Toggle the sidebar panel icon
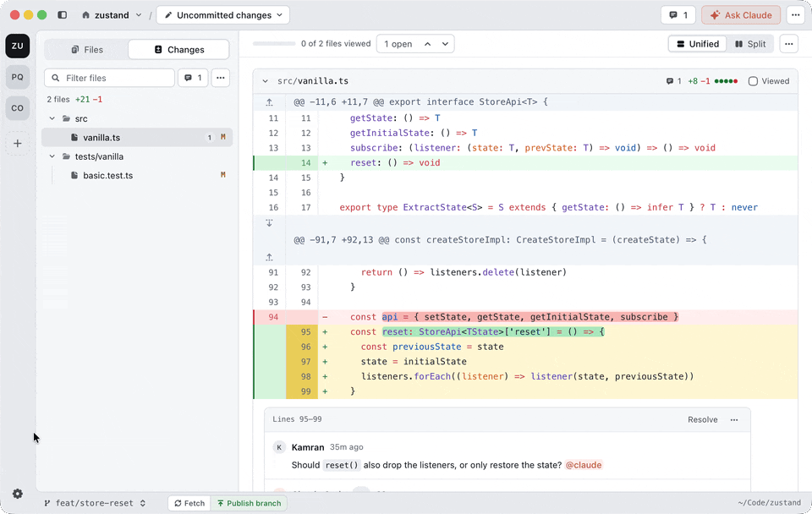This screenshot has width=812, height=514. point(62,15)
